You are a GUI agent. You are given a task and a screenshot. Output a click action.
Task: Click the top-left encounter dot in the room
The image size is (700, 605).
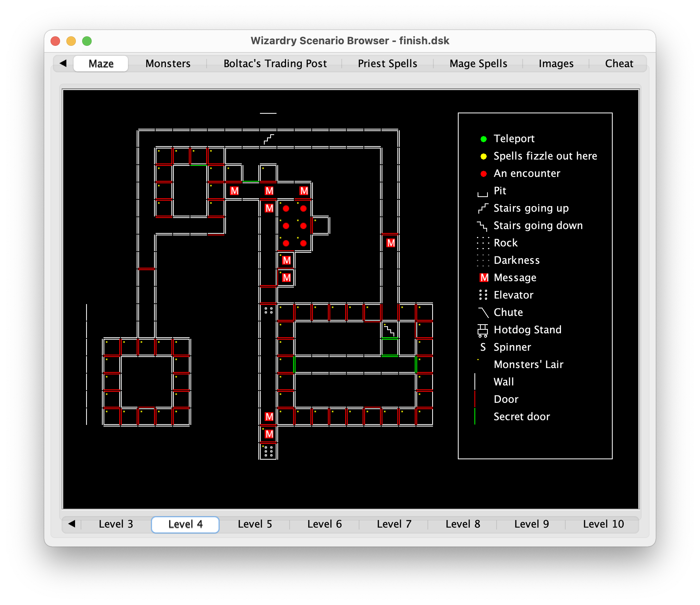tap(286, 209)
